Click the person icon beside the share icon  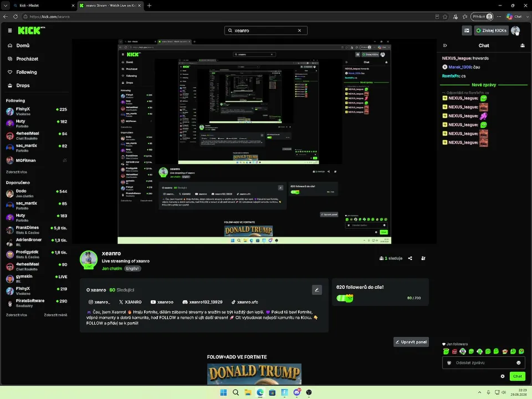tap(423, 258)
